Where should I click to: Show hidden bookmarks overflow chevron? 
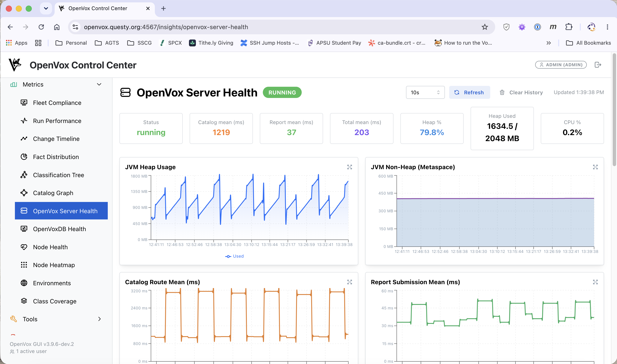(x=549, y=43)
